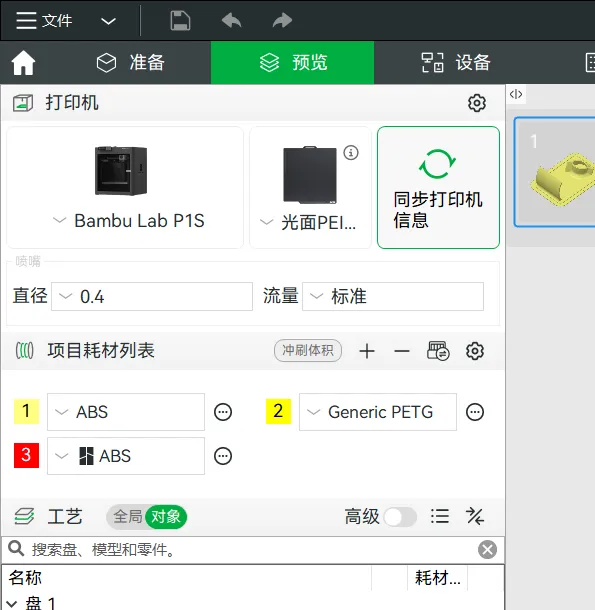Image resolution: width=595 pixels, height=610 pixels.
Task: Click the P1S printer image
Action: [121, 170]
